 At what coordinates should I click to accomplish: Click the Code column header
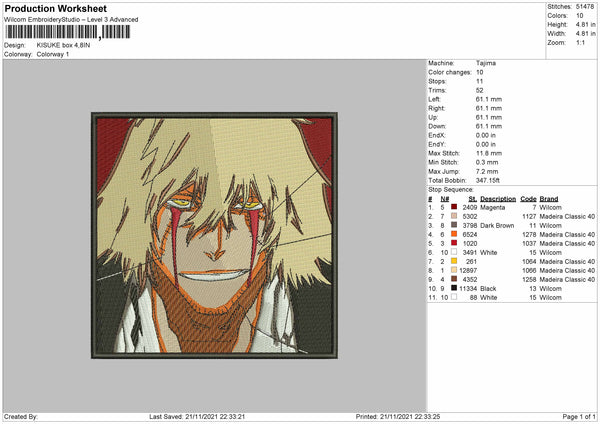[528, 199]
